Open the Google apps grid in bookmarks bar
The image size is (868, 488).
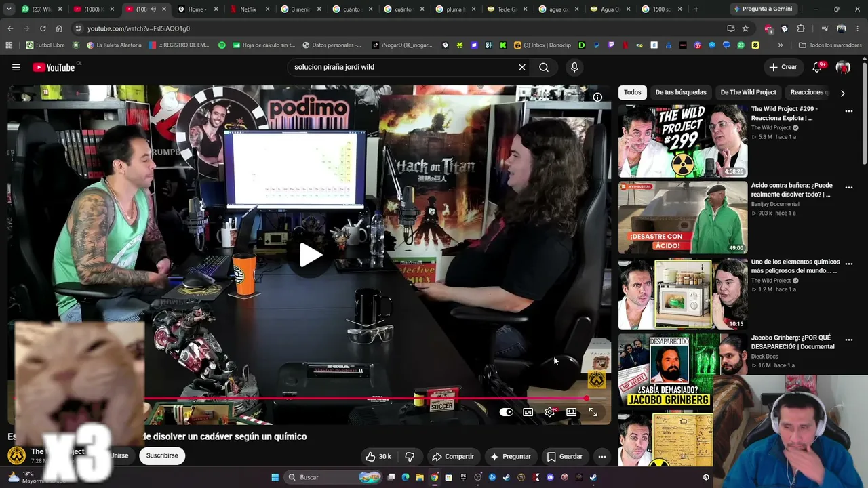(9, 45)
